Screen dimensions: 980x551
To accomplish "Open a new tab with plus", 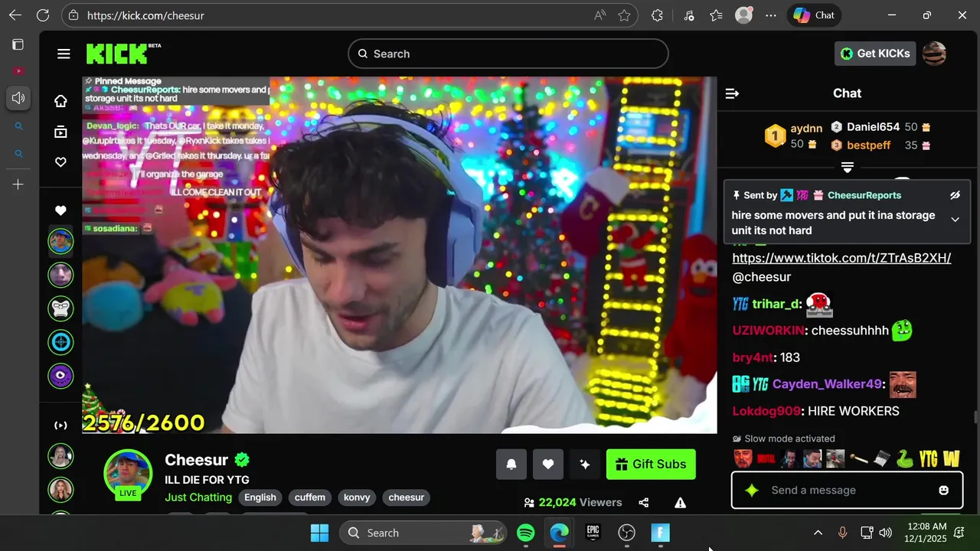I will (x=18, y=184).
